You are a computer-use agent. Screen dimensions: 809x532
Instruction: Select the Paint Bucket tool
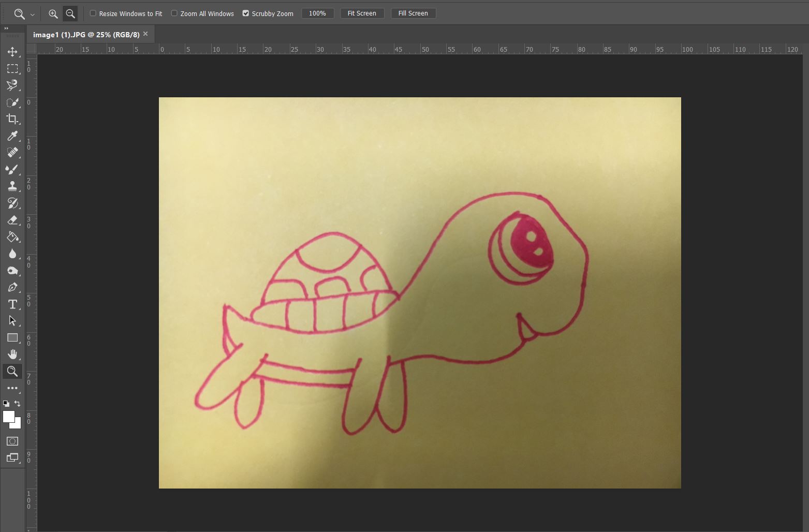tap(12, 237)
